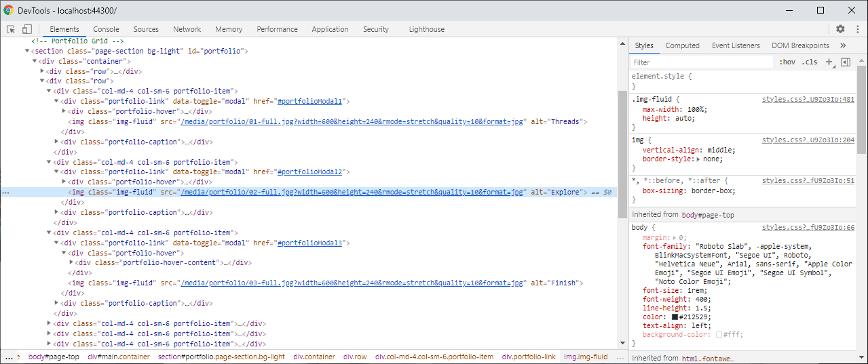Select the img row with alt Finish
This screenshot has width=868, height=364.
pos(326,283)
